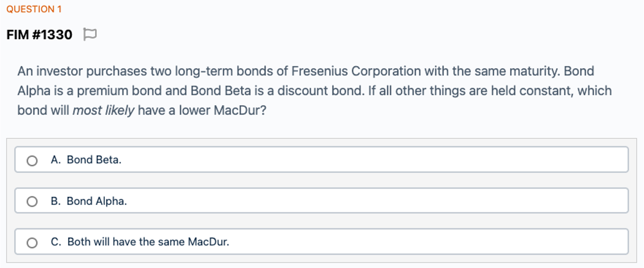Click 'Both will have the same MacDur.' text
Image resolution: width=644 pixels, height=268 pixels.
[148, 242]
